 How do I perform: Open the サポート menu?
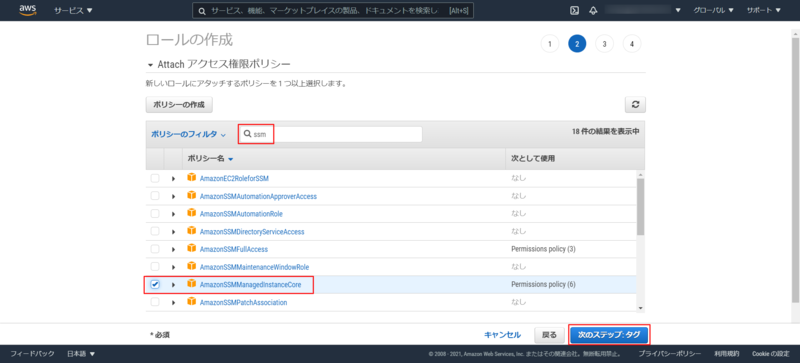click(764, 11)
